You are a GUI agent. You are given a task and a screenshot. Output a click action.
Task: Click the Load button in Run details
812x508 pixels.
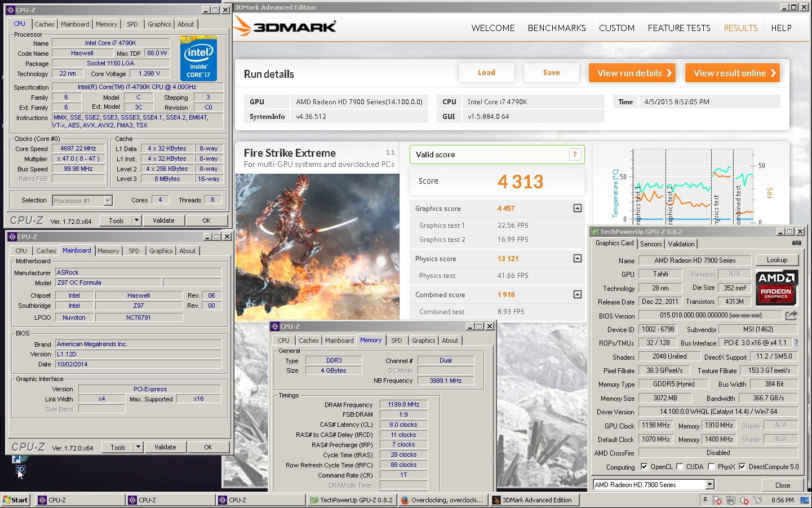(486, 73)
